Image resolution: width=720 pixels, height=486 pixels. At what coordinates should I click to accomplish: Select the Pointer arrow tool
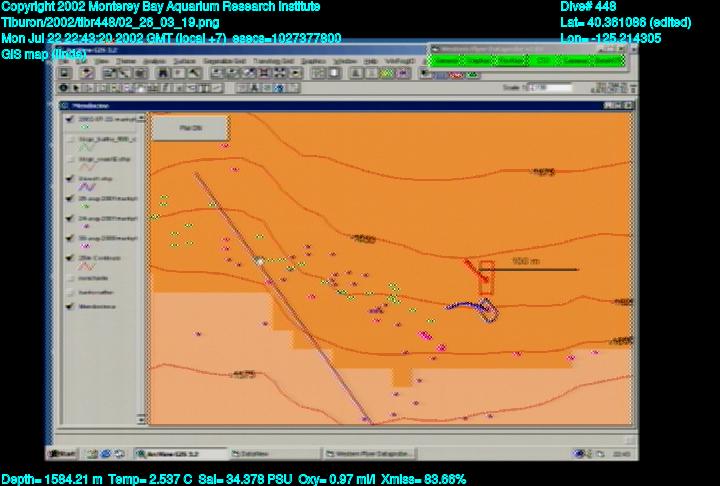click(x=78, y=88)
